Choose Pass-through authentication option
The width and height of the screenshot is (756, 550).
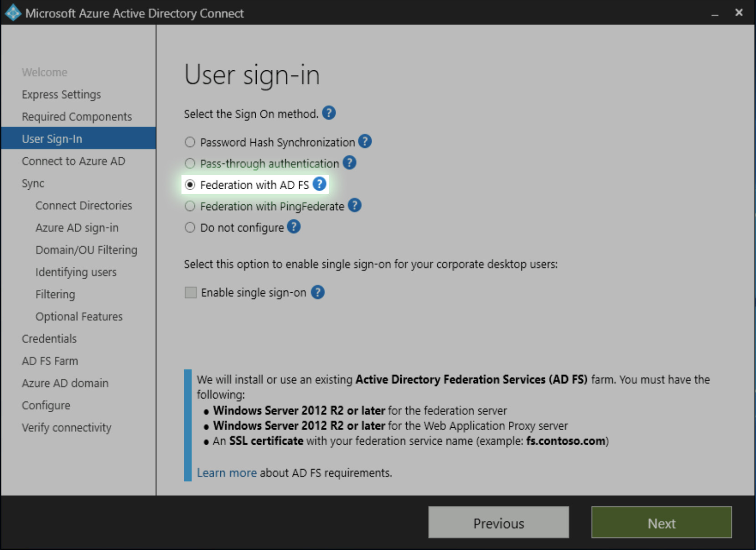click(x=190, y=163)
